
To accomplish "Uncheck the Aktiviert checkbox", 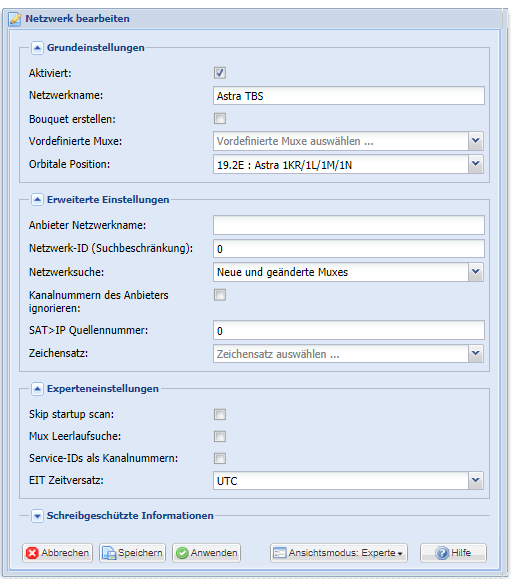I will point(220,73).
